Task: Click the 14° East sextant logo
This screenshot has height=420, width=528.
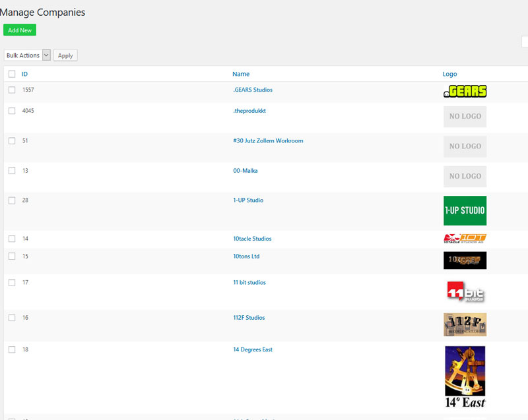Action: pos(465,377)
